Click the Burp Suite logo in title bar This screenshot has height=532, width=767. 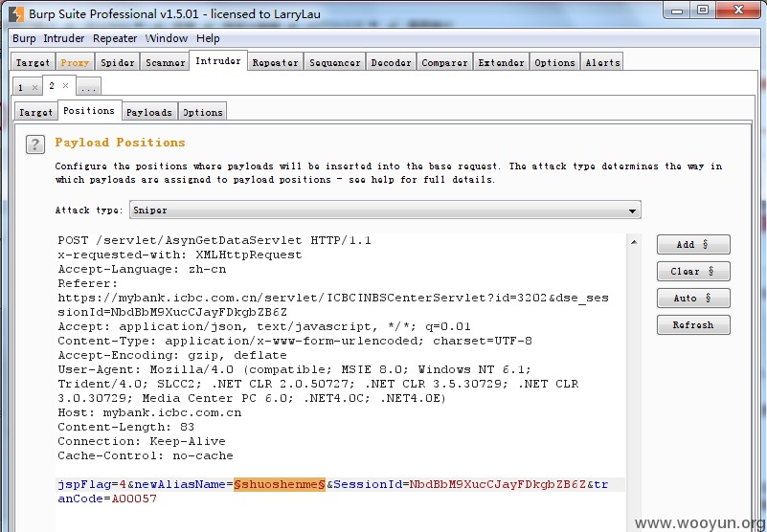(16, 13)
